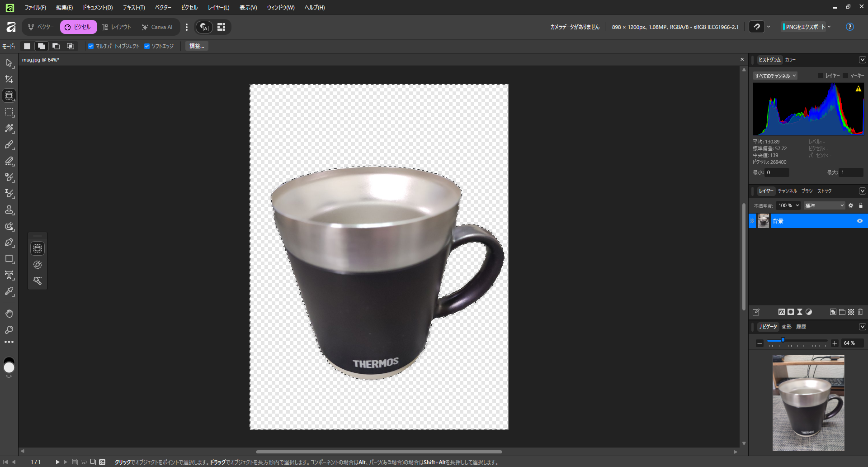
Task: Open the すべてのチャンネル dropdown
Action: tap(775, 76)
